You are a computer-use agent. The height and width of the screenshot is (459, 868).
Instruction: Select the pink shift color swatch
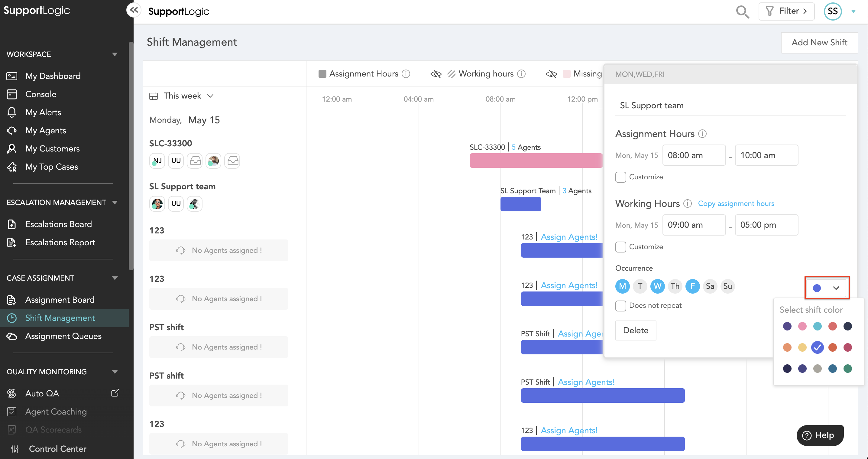coord(802,326)
